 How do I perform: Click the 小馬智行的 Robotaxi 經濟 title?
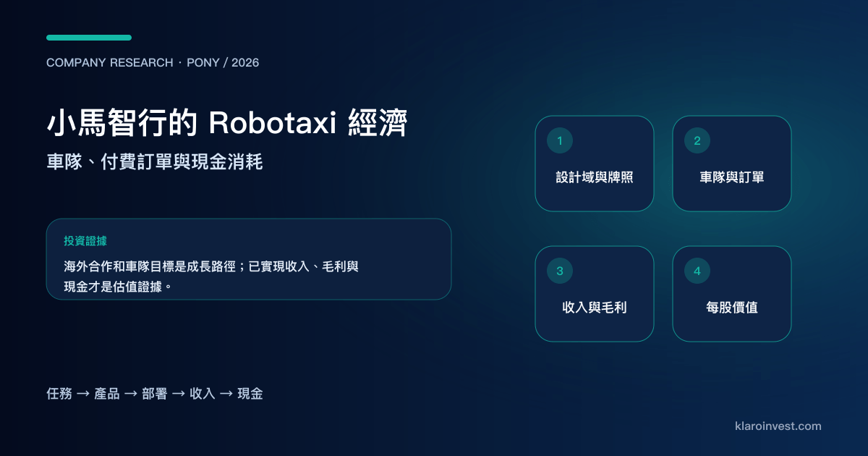[x=227, y=124]
